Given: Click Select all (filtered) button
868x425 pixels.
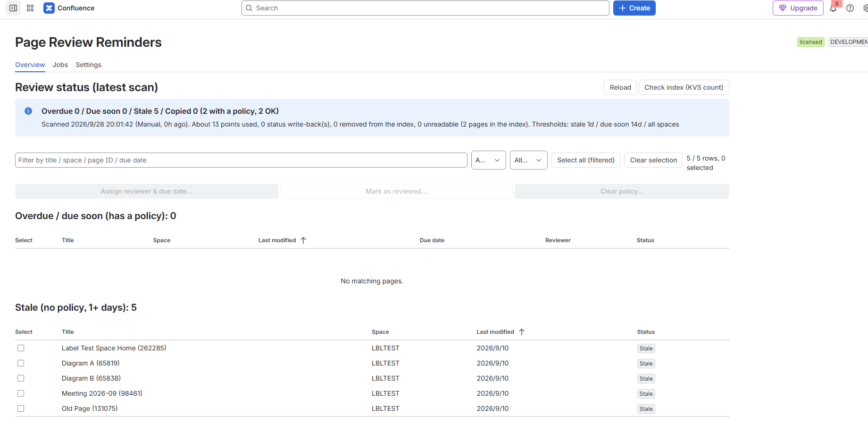Looking at the screenshot, I should (x=586, y=160).
